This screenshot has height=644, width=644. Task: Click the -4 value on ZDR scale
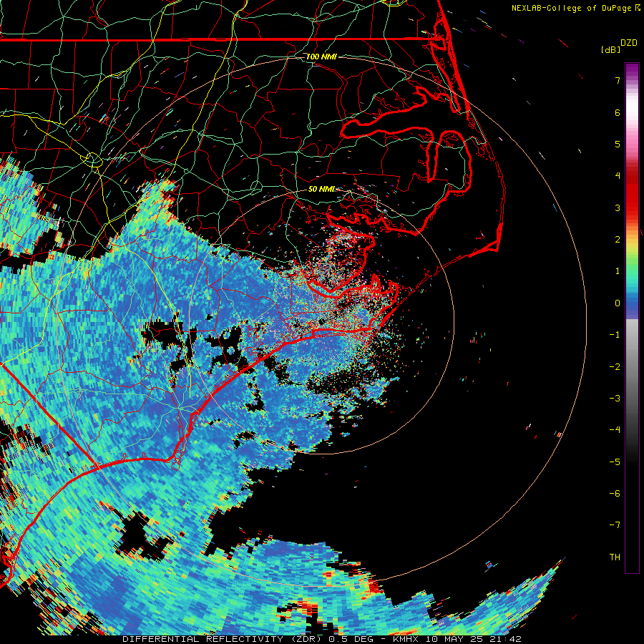click(615, 430)
